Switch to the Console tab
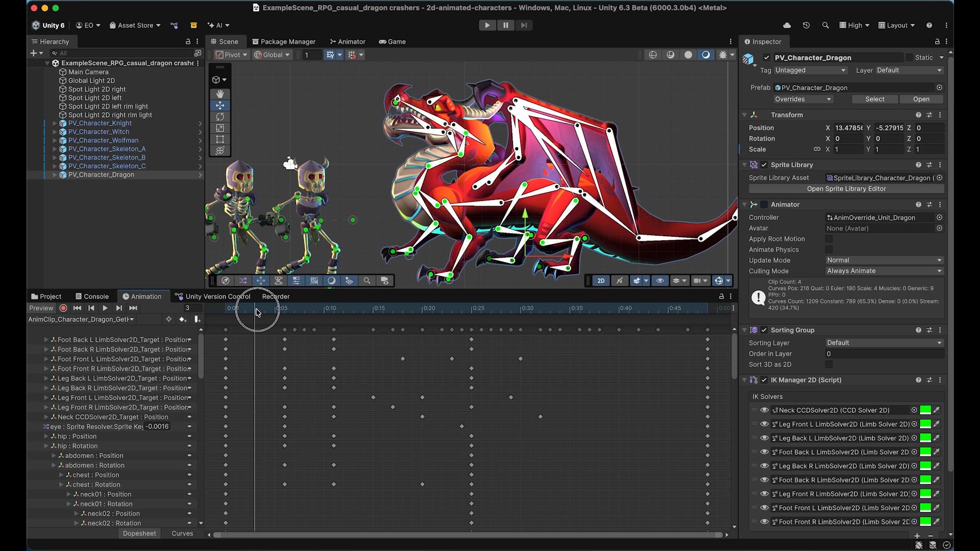This screenshot has width=980, height=551. (92, 296)
